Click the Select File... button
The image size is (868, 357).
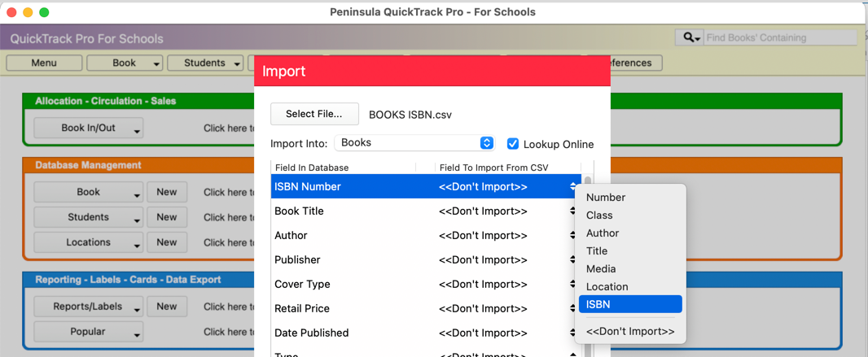pos(314,115)
